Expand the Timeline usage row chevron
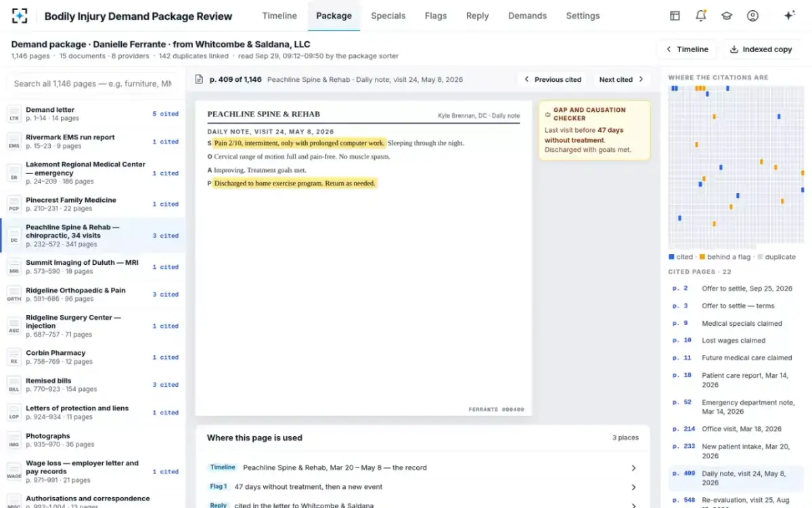812x508 pixels. click(x=633, y=468)
